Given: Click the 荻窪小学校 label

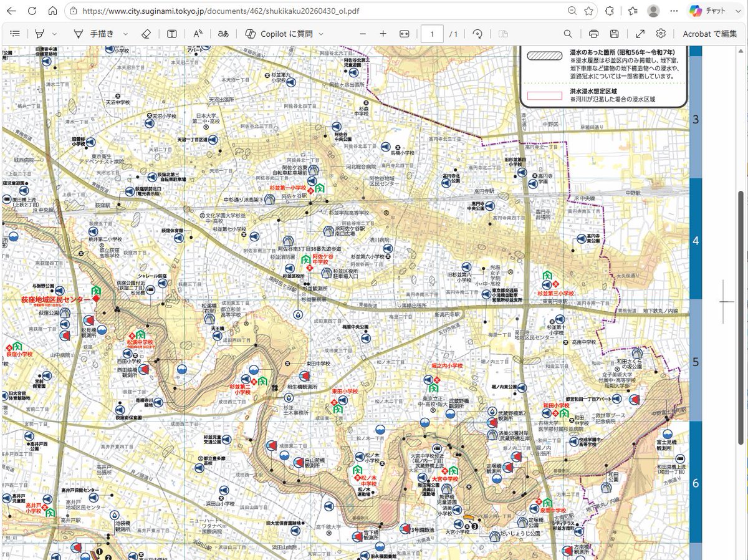Looking at the screenshot, I should (19, 353).
